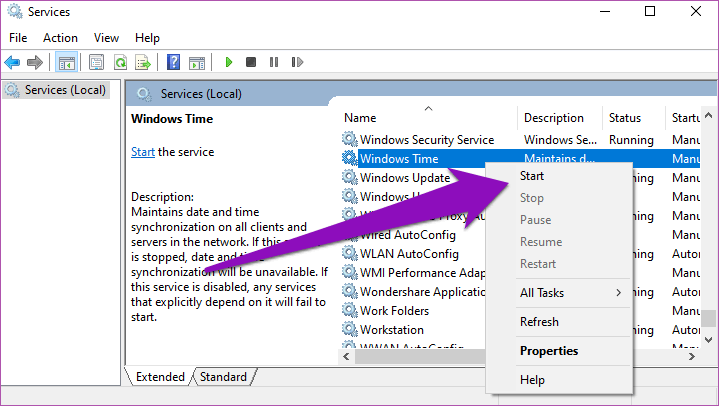Click the Back arrow toolbar icon
This screenshot has height=406, width=719.
(x=12, y=62)
